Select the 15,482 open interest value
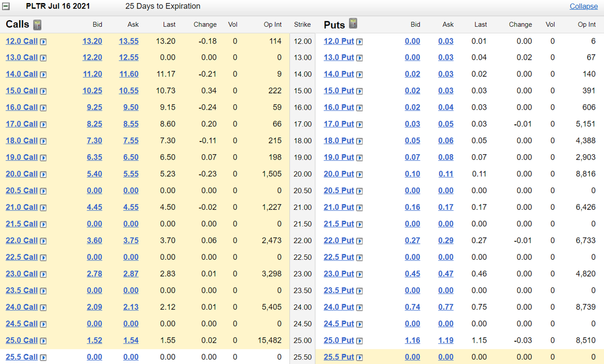Image resolution: width=604 pixels, height=364 pixels. click(x=270, y=341)
